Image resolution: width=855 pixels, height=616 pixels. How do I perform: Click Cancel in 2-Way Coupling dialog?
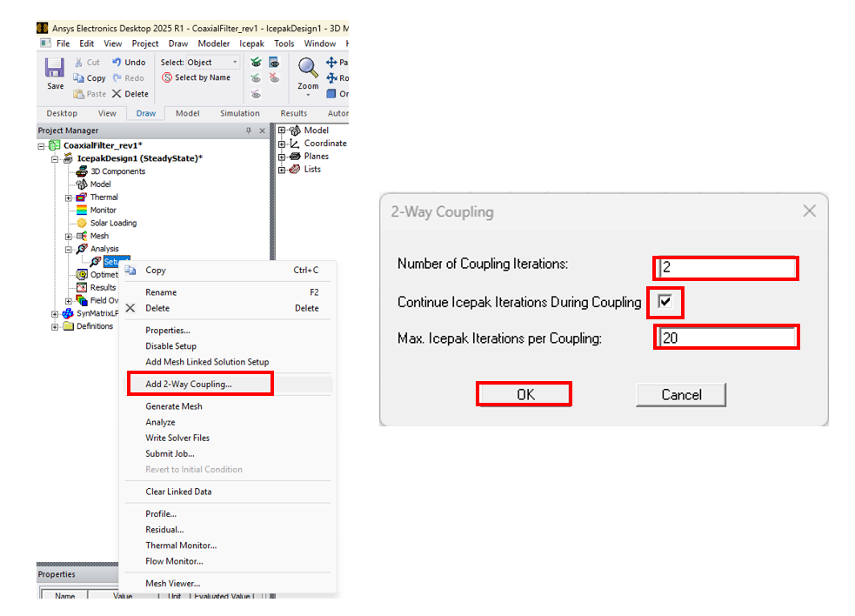tap(681, 394)
